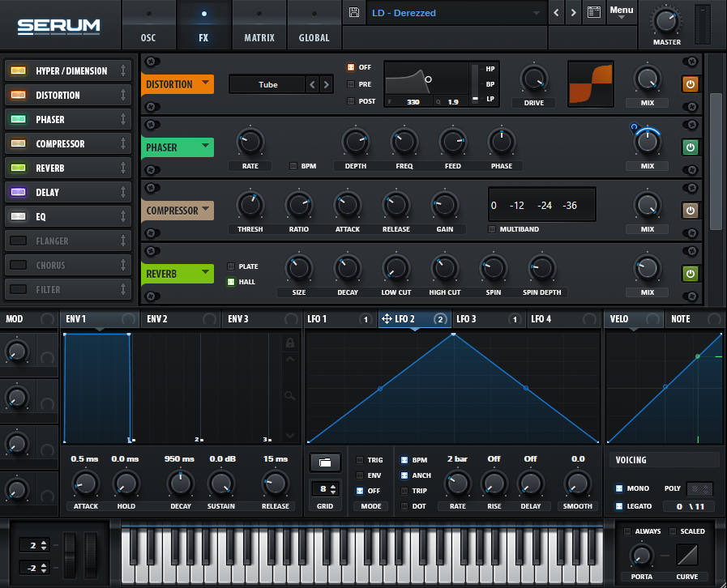Select the BP distortion filter type
The height and width of the screenshot is (588, 727).
[x=490, y=84]
